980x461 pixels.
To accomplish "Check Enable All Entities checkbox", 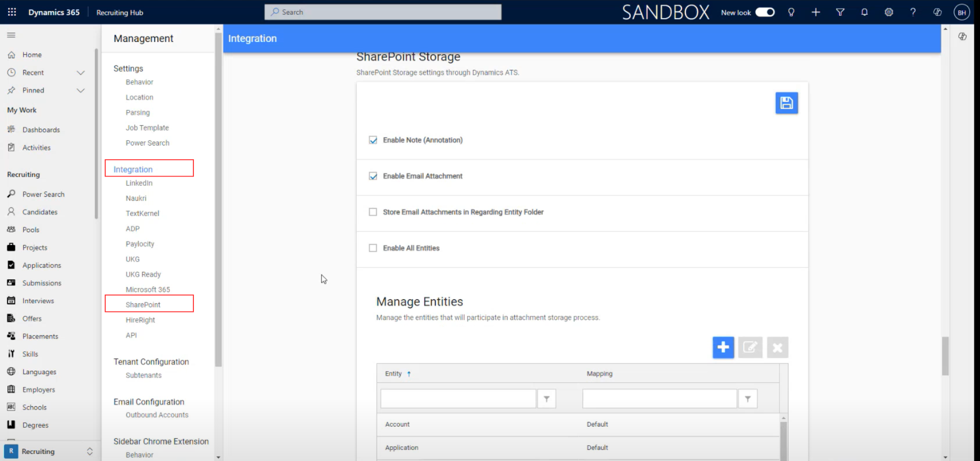I will (x=373, y=248).
